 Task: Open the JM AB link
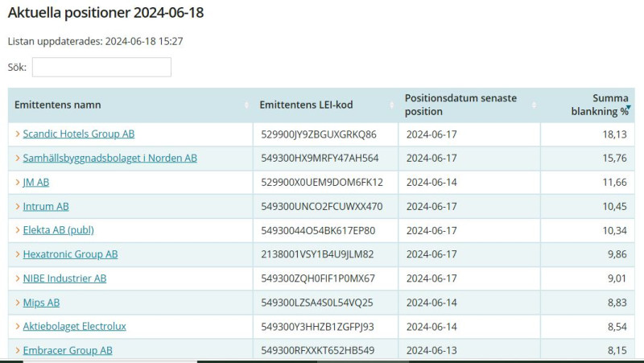coord(36,182)
